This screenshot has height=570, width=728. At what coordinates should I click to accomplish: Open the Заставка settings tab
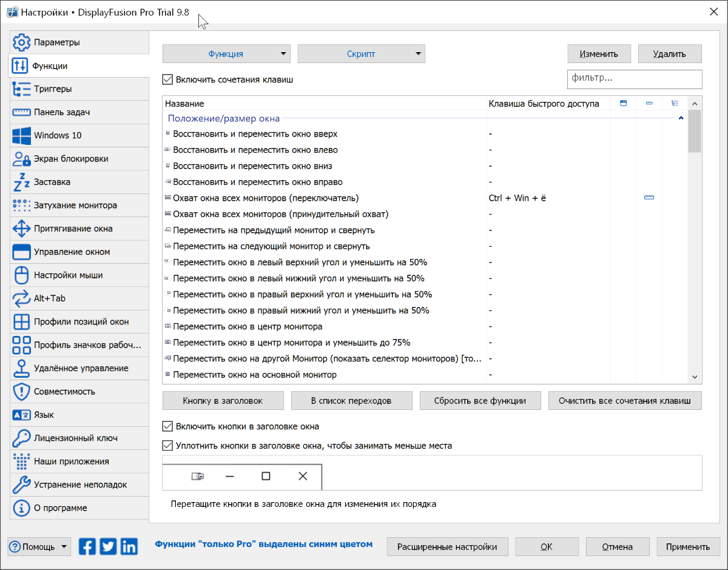click(79, 182)
